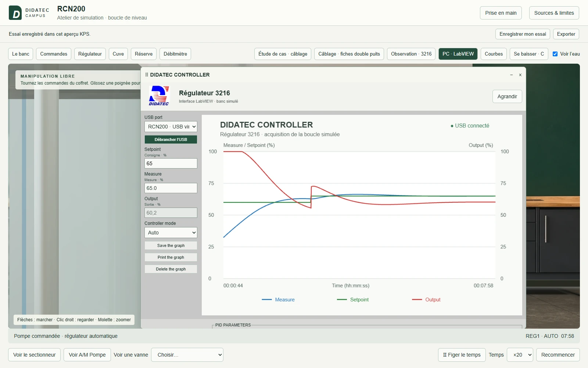Minimize the DIDATEC CONTROLLER panel
This screenshot has height=368, width=588.
(511, 75)
